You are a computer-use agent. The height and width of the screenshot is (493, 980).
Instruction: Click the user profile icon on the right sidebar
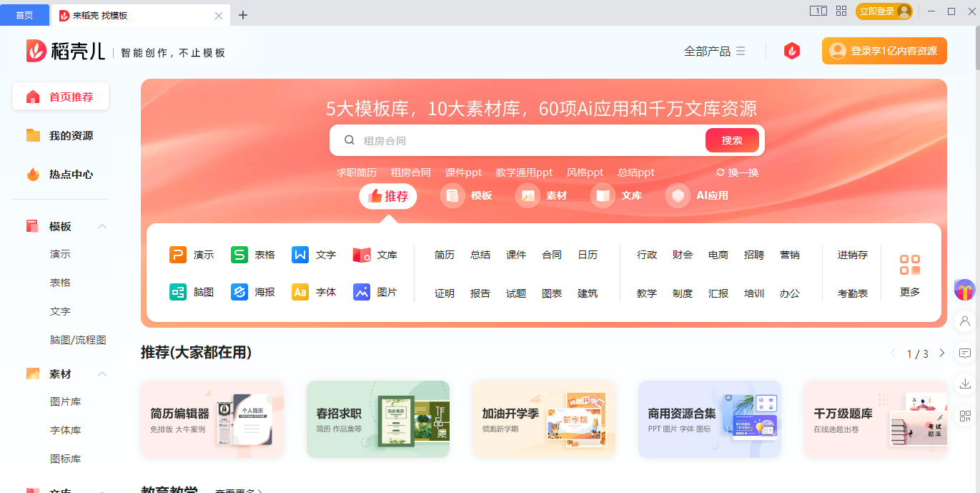coord(965,321)
